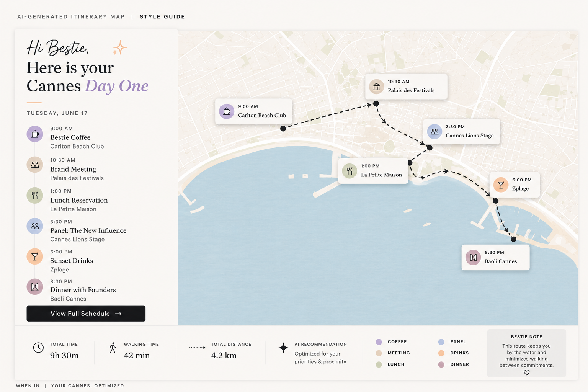Click the Panel blue legend swatch
The width and height of the screenshot is (588, 392).
pos(441,342)
